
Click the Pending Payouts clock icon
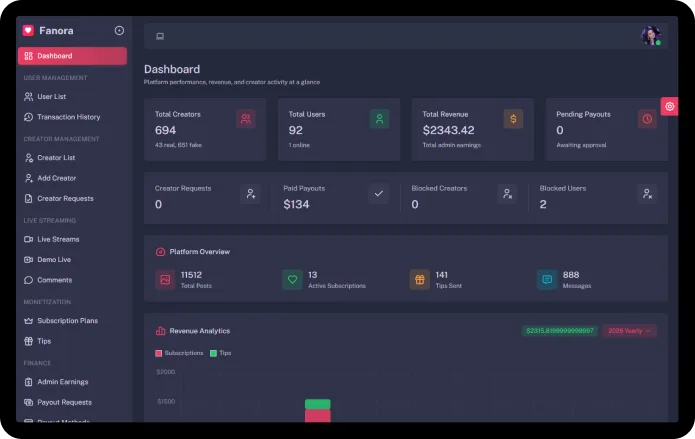click(647, 119)
